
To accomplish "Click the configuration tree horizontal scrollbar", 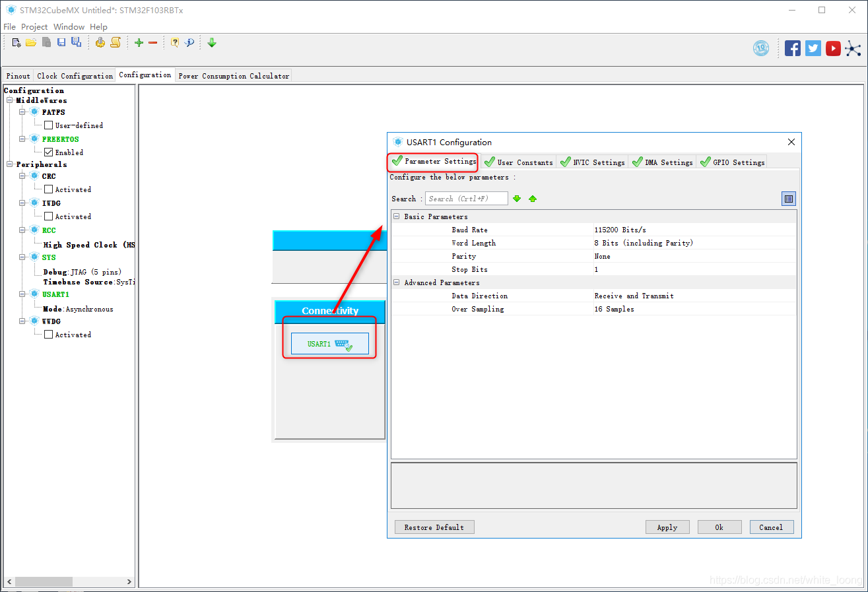I will point(69,582).
